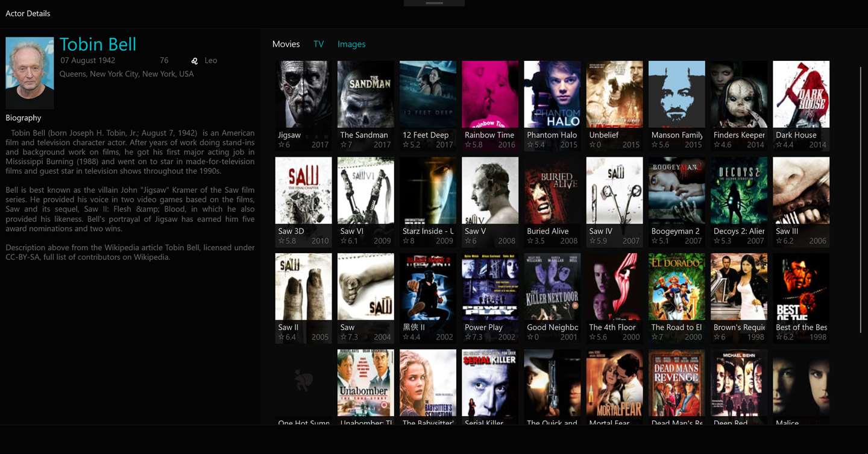Screen dimensions: 868x454
Task: Click the age value 76
Action: [164, 60]
